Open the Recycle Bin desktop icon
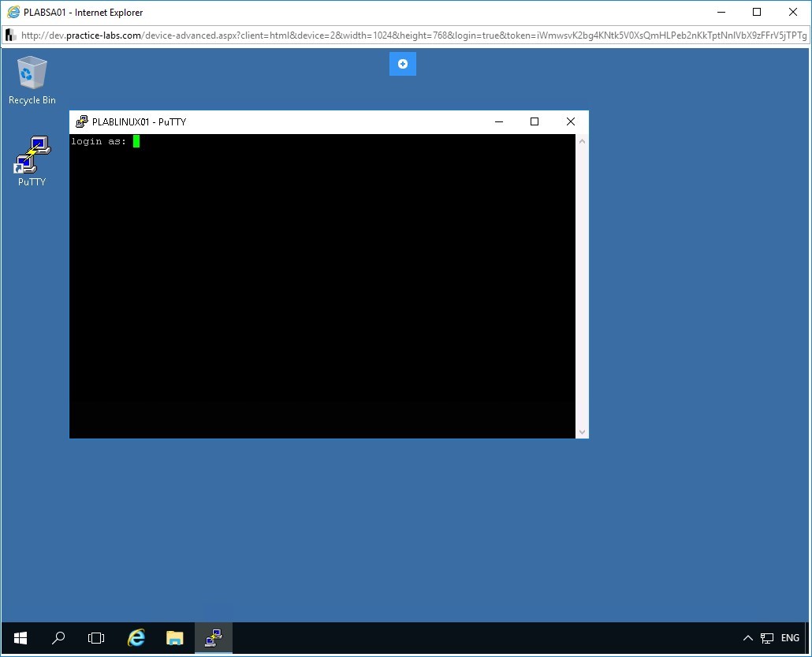812x657 pixels. click(x=32, y=80)
